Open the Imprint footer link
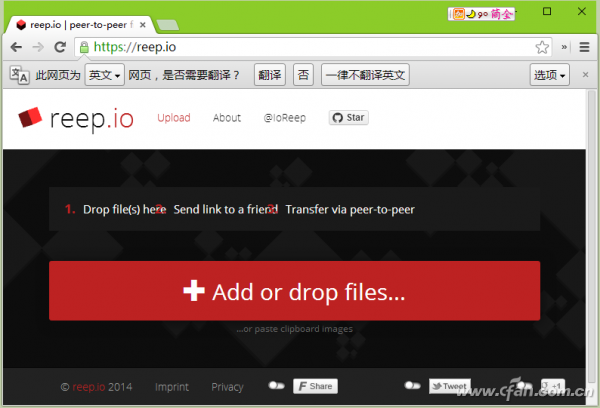 tap(172, 387)
